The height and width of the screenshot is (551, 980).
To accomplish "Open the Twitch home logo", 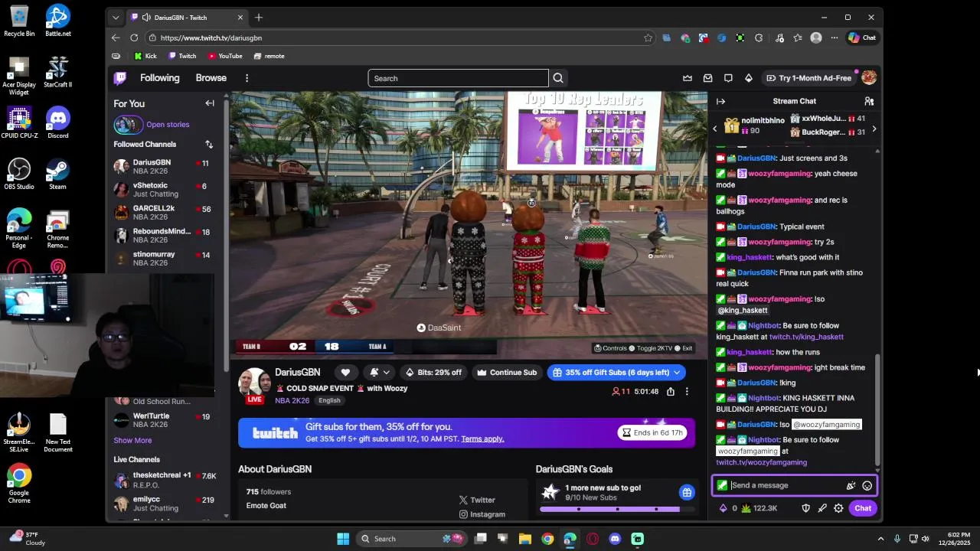I will pos(120,78).
